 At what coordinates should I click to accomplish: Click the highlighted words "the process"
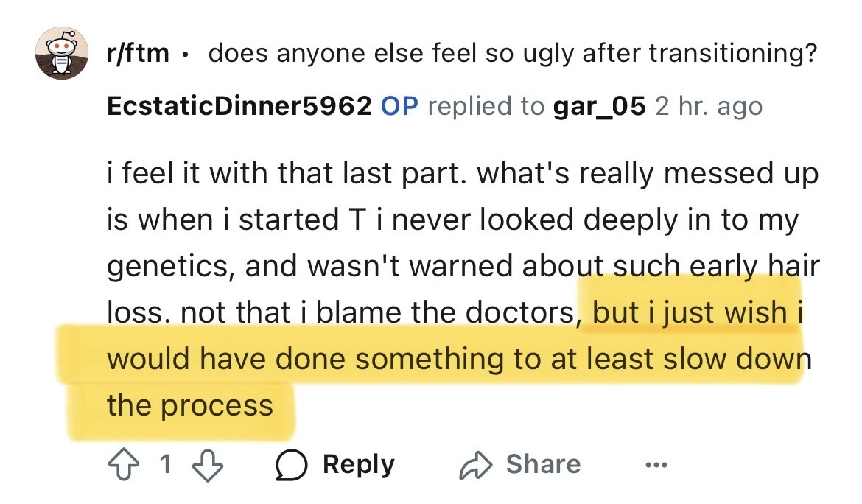coord(189,405)
